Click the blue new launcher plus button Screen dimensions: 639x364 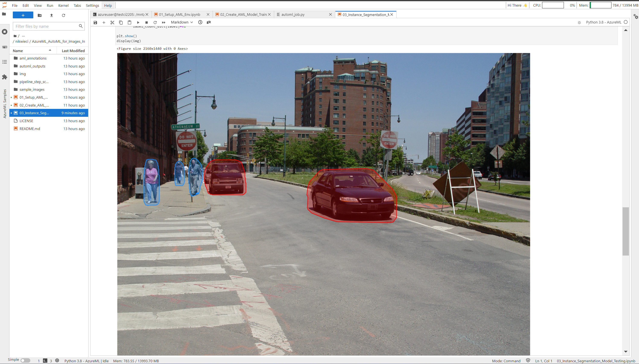pos(23,15)
